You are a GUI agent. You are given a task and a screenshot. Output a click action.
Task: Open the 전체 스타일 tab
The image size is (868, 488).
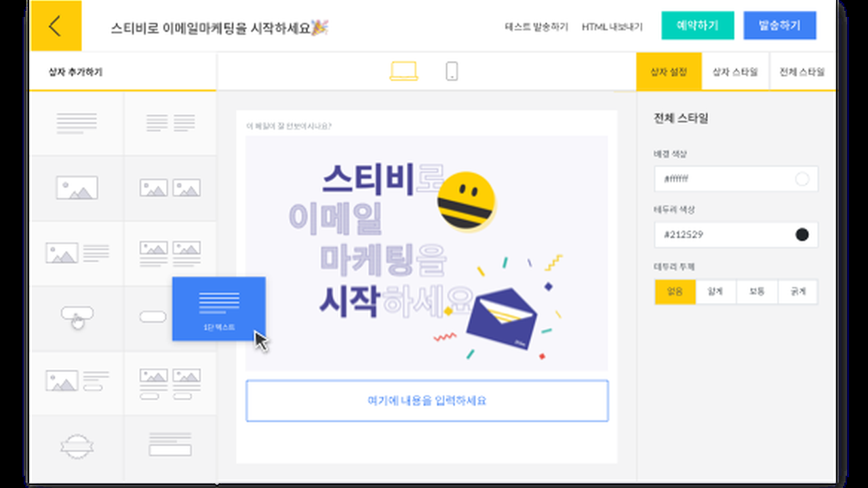point(802,72)
